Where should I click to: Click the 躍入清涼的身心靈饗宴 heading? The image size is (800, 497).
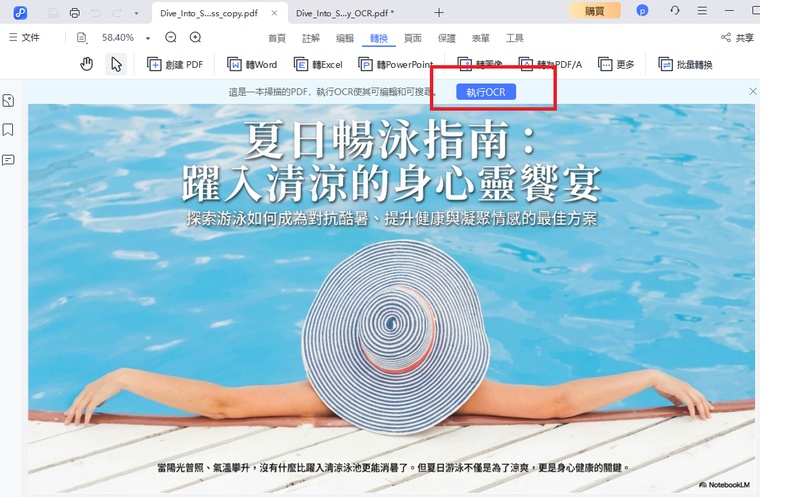click(391, 183)
